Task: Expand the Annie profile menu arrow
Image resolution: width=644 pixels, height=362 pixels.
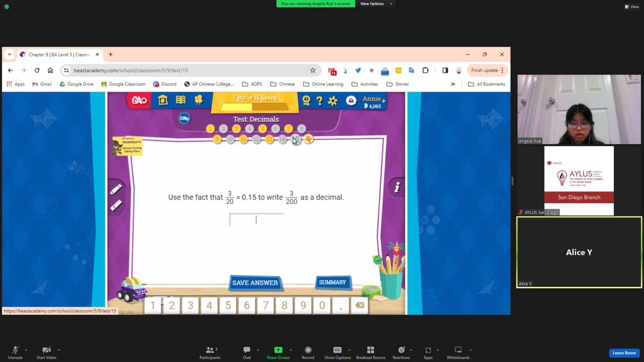Action: pyautogui.click(x=384, y=101)
